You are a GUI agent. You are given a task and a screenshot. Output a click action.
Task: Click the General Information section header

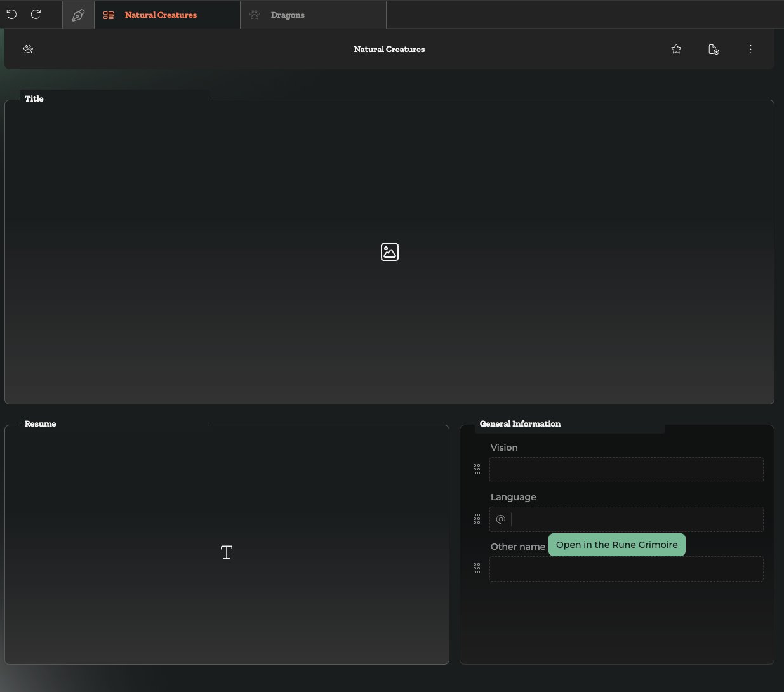point(520,424)
